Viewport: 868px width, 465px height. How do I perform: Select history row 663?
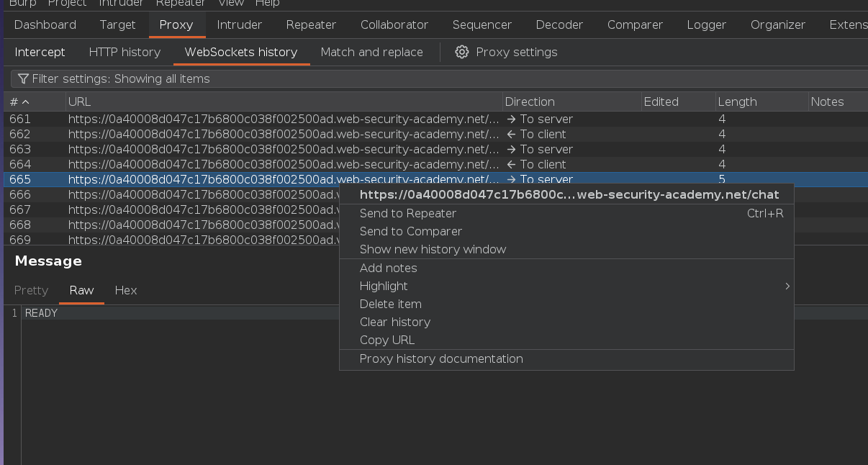coord(435,149)
